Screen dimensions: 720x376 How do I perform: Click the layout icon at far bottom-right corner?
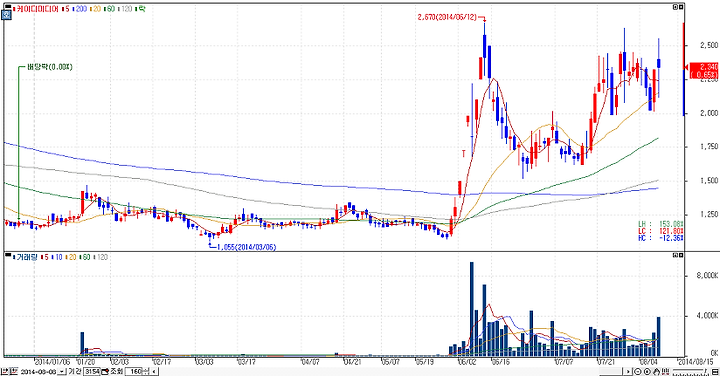715,371
